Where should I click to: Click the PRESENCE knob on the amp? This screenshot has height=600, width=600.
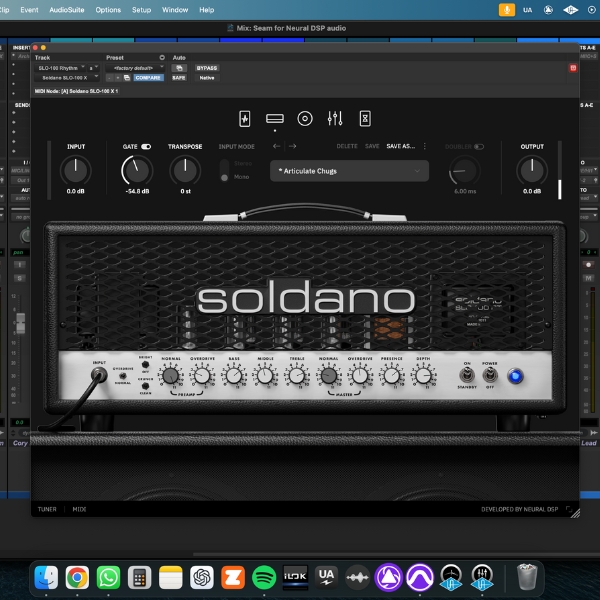pyautogui.click(x=391, y=376)
